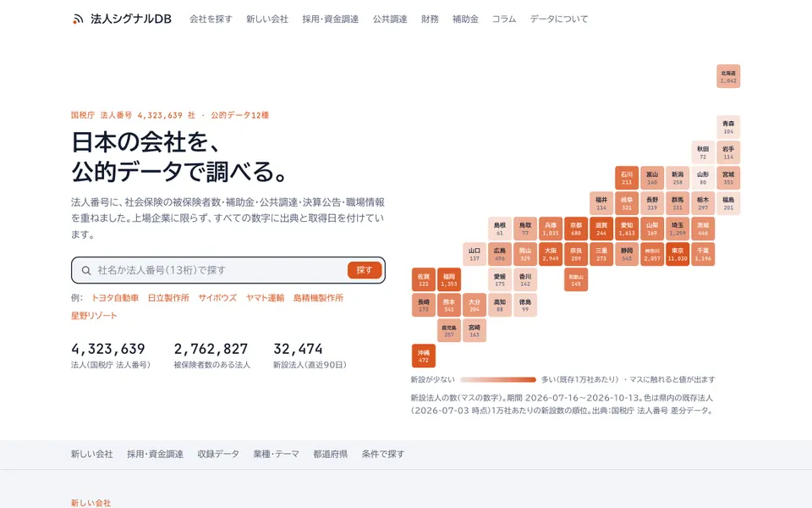The height and width of the screenshot is (508, 812).
Task: Open データについて in the header
Action: (559, 19)
